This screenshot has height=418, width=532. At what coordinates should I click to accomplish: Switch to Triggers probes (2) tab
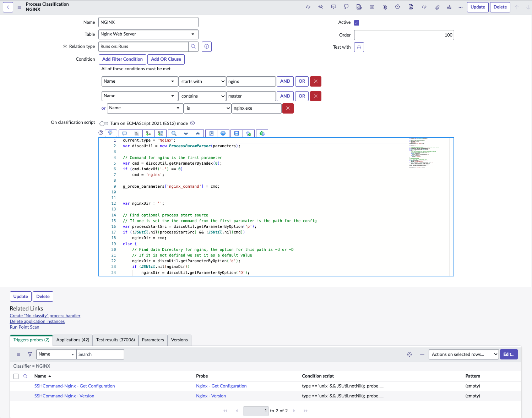31,340
